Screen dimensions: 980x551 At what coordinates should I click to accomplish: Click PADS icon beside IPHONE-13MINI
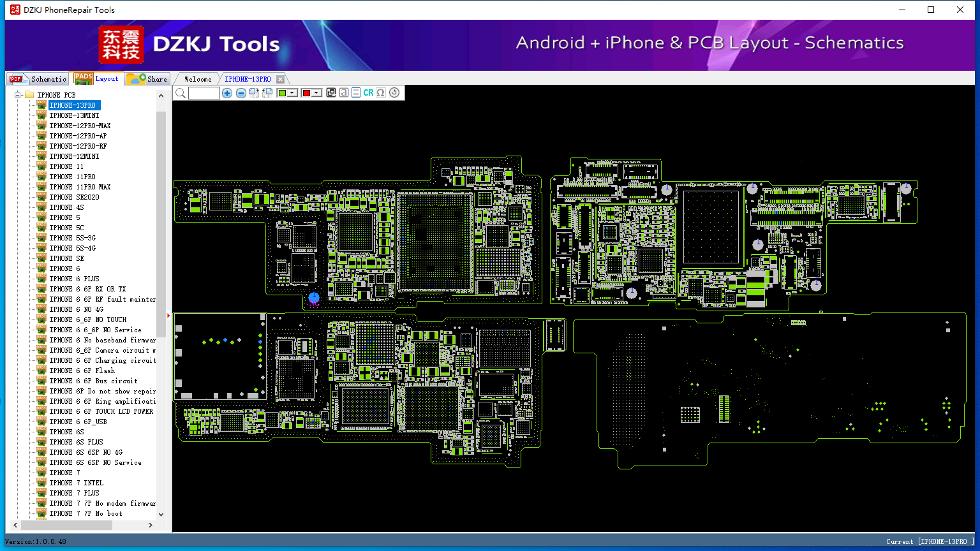point(41,115)
